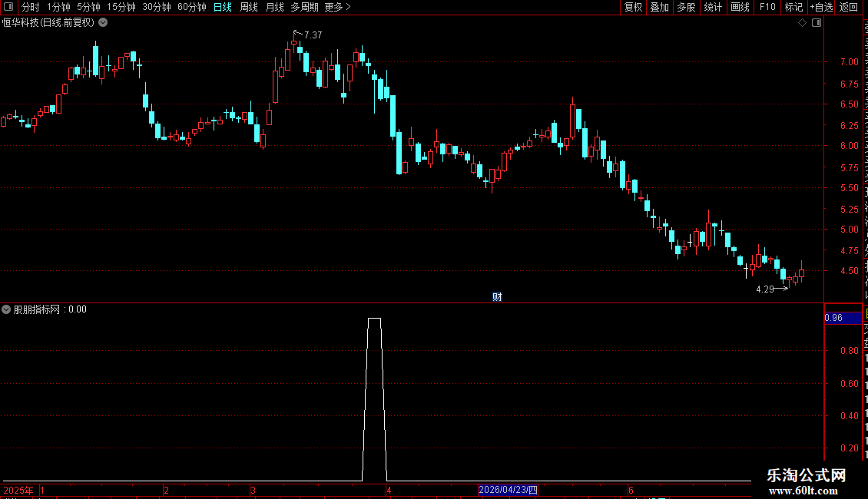
Task: Click the 7.00 price axis label
Action: 849,62
